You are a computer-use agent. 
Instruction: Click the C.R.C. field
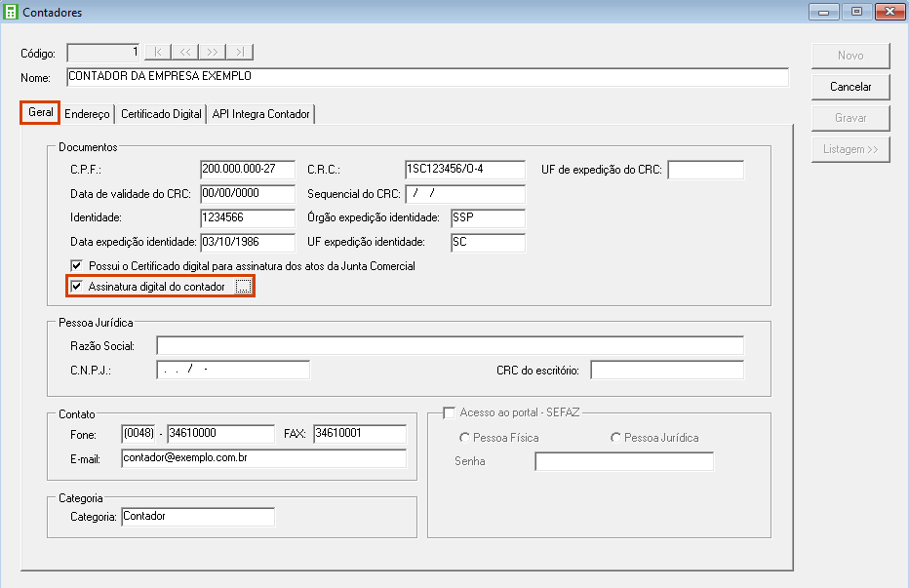point(465,170)
